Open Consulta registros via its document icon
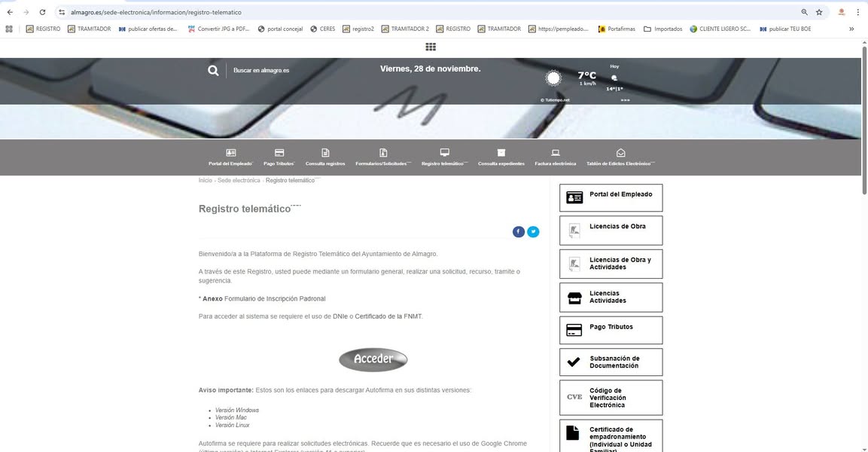868x452 pixels. click(324, 153)
